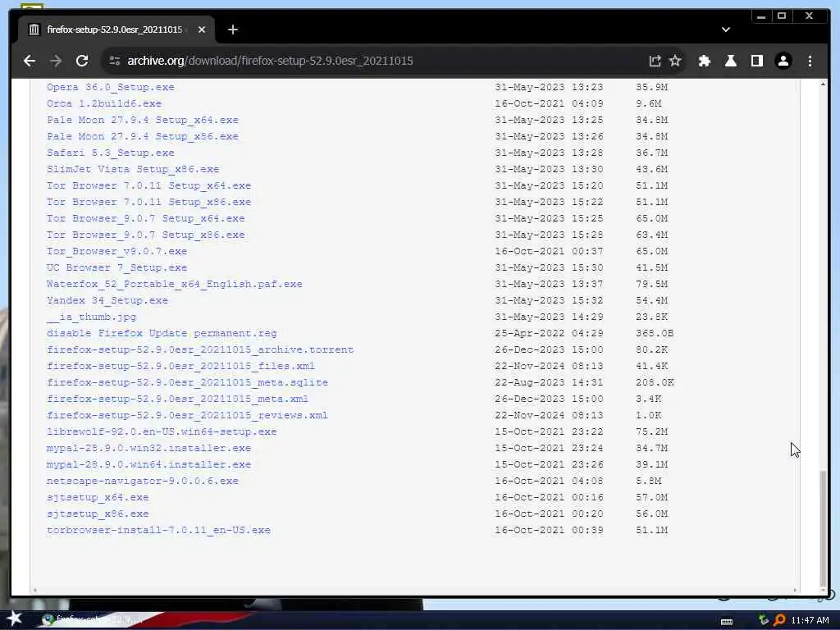The image size is (840, 630).
Task: Select the 368.0B file size
Action: tap(655, 333)
